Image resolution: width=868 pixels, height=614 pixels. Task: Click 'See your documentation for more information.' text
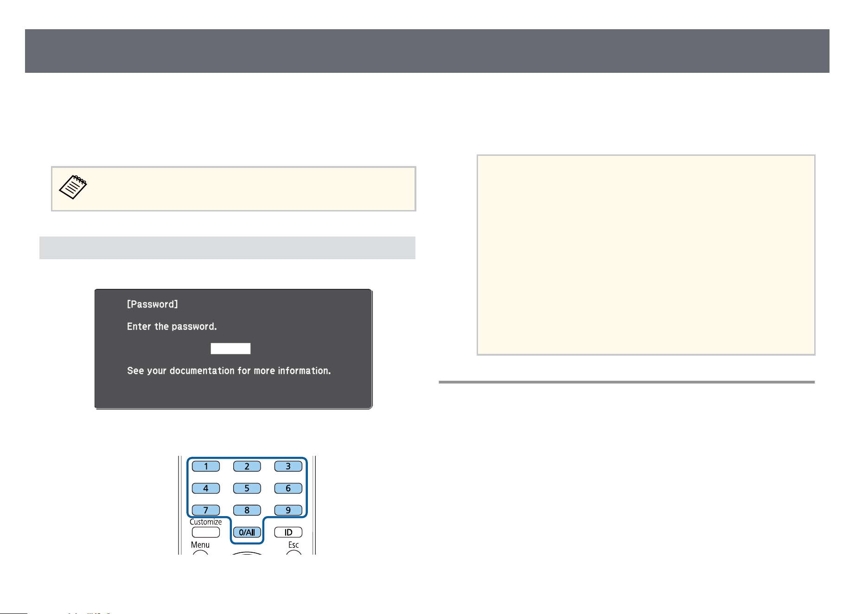[x=229, y=371]
